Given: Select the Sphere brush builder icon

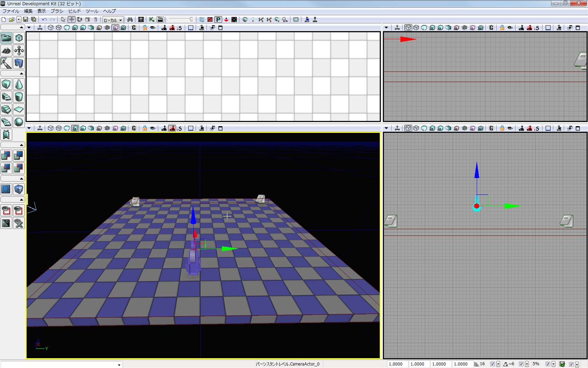Looking at the screenshot, I should 19,122.
